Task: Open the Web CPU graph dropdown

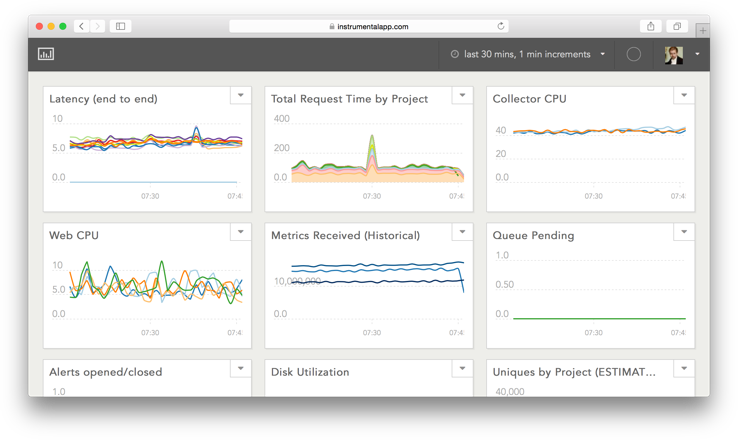Action: click(241, 232)
